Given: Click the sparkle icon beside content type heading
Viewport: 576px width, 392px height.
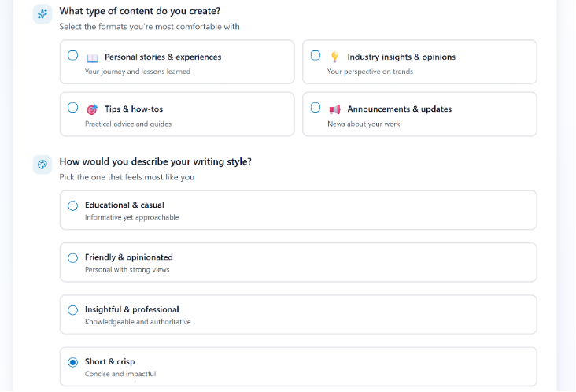Looking at the screenshot, I should pos(42,13).
